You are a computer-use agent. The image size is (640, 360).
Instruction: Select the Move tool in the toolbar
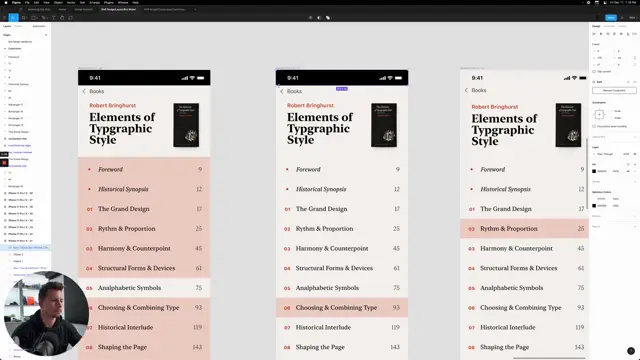click(13, 18)
